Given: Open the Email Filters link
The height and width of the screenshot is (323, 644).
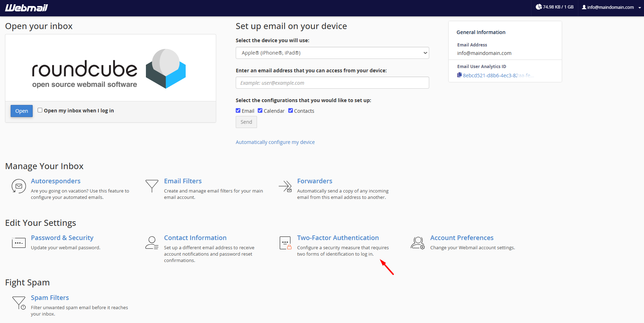Looking at the screenshot, I should pyautogui.click(x=183, y=181).
